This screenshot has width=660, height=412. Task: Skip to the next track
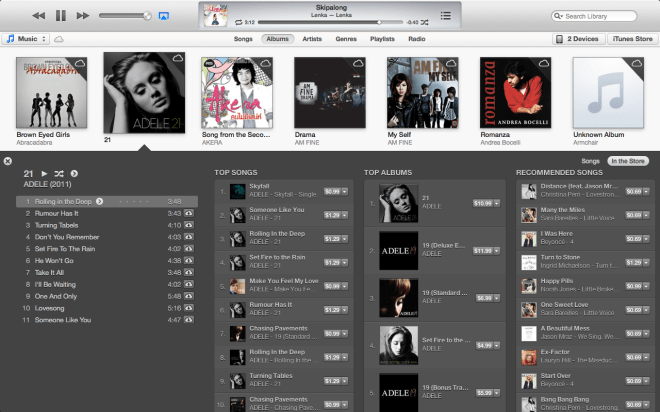click(x=83, y=16)
